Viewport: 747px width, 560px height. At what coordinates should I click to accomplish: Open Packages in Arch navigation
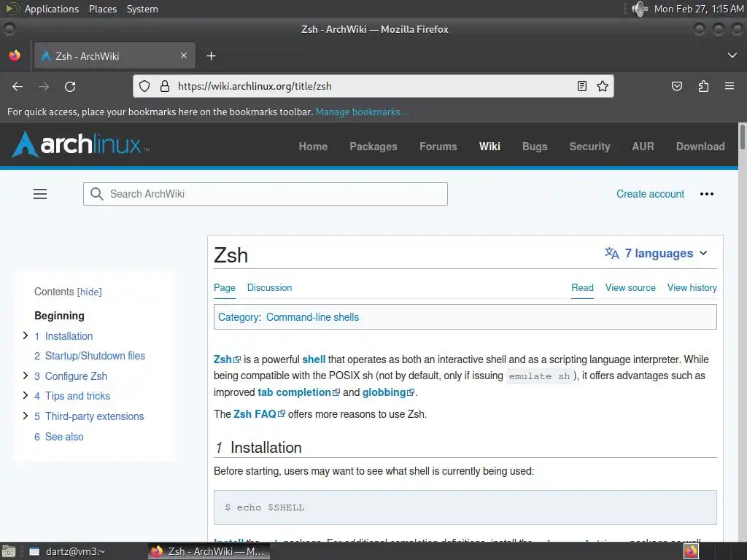pyautogui.click(x=373, y=146)
